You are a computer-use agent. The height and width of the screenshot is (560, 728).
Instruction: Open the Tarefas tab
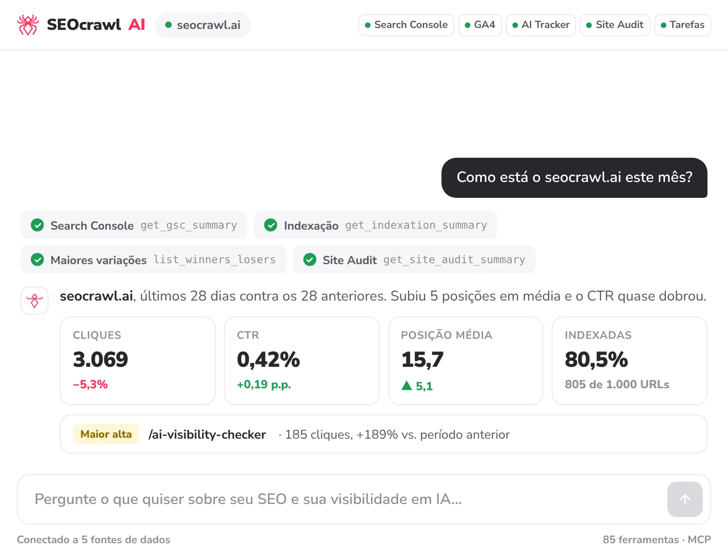click(682, 25)
